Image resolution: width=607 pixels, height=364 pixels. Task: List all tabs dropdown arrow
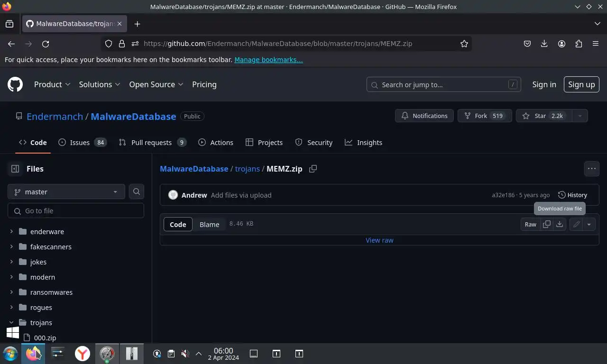coord(597,24)
